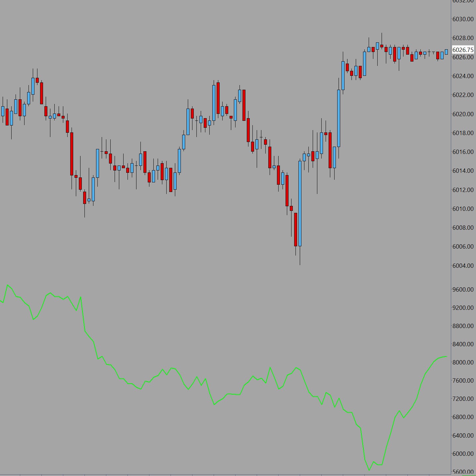Click the 9600.00 indicator scale label
Image resolution: width=476 pixels, height=476 pixels.
tap(463, 290)
